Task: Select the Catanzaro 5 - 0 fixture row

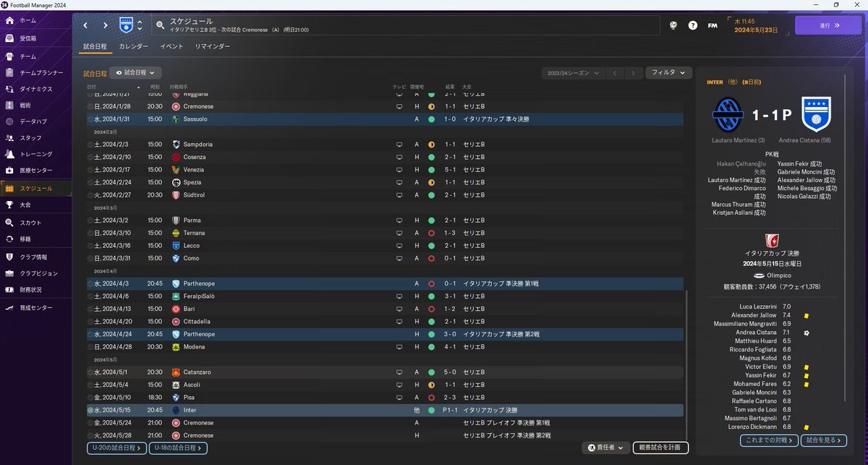Action: point(385,372)
